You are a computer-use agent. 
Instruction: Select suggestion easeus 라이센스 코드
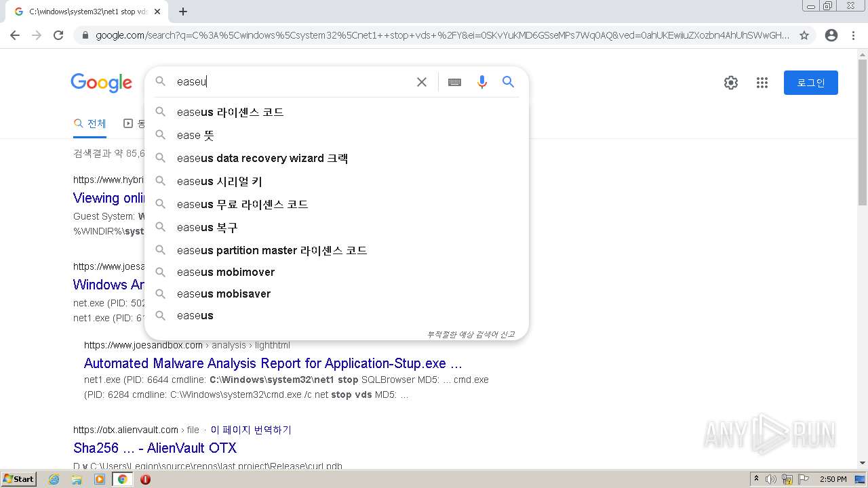[x=336, y=113]
